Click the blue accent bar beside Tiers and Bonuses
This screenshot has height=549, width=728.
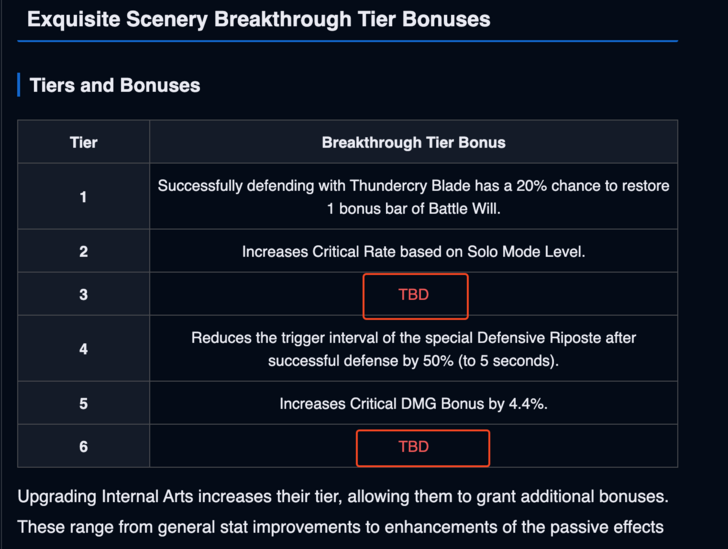pyautogui.click(x=19, y=86)
